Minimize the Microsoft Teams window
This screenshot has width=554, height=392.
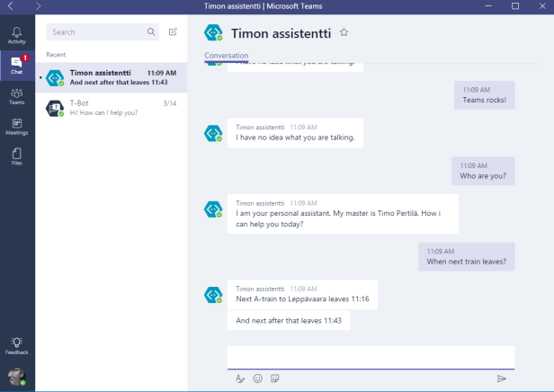[488, 6]
